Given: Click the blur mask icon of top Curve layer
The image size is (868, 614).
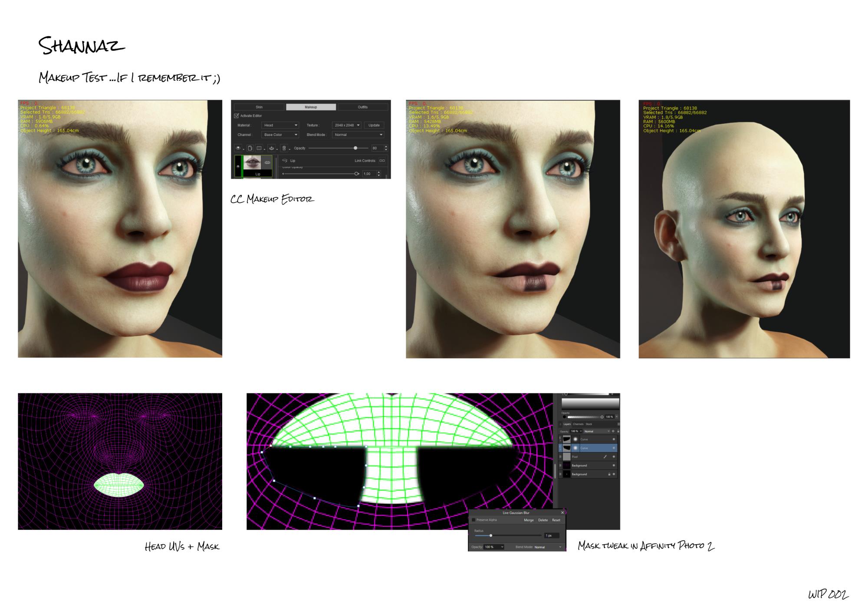Looking at the screenshot, I should click(x=575, y=439).
